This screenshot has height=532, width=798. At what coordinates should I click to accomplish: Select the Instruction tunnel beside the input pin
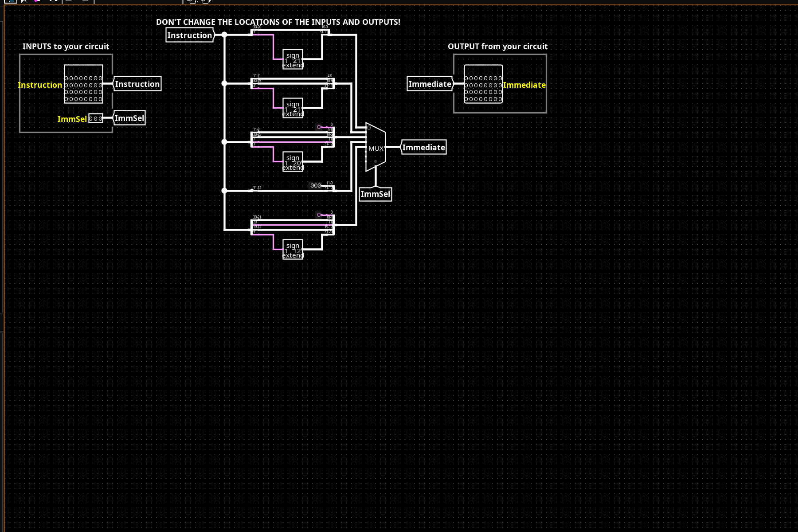(x=137, y=84)
